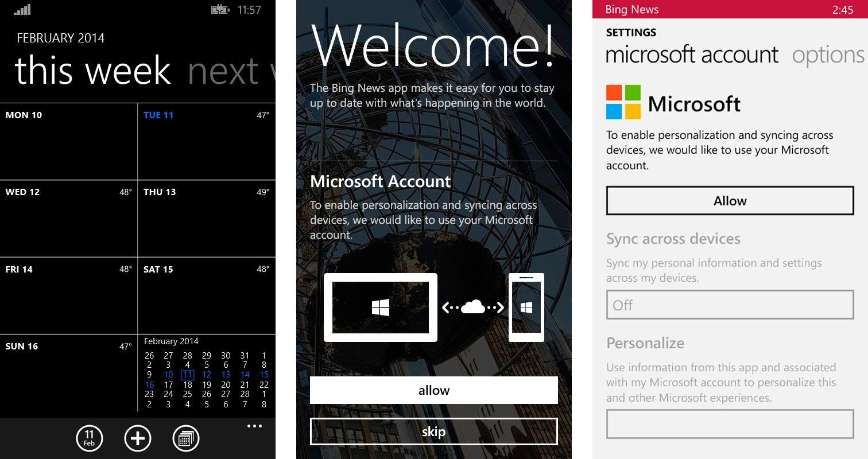Tap the 2:45 clock in Bing News bar
This screenshot has height=459, width=868.
coord(843,9)
